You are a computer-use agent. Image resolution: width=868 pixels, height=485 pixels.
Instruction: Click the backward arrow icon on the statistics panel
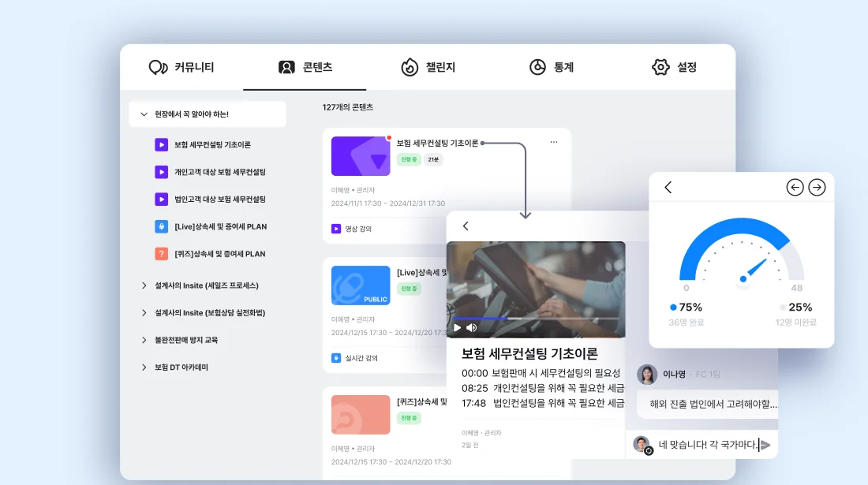795,187
